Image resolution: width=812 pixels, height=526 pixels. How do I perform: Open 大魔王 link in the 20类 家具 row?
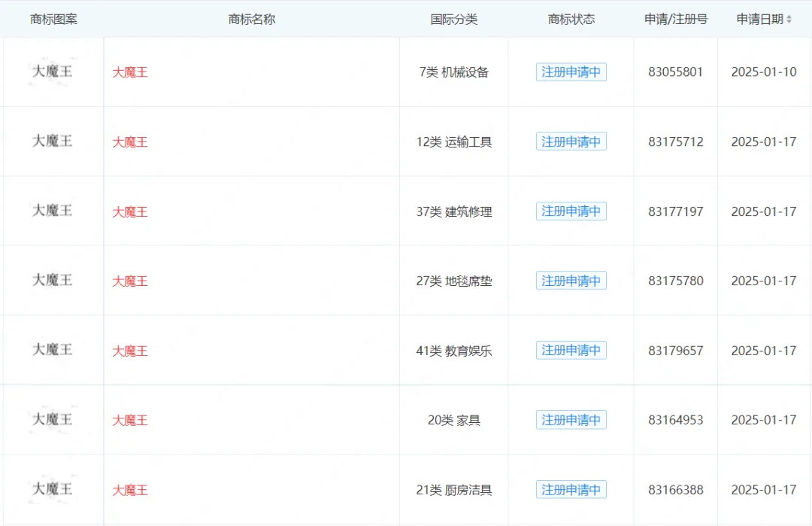[130, 421]
